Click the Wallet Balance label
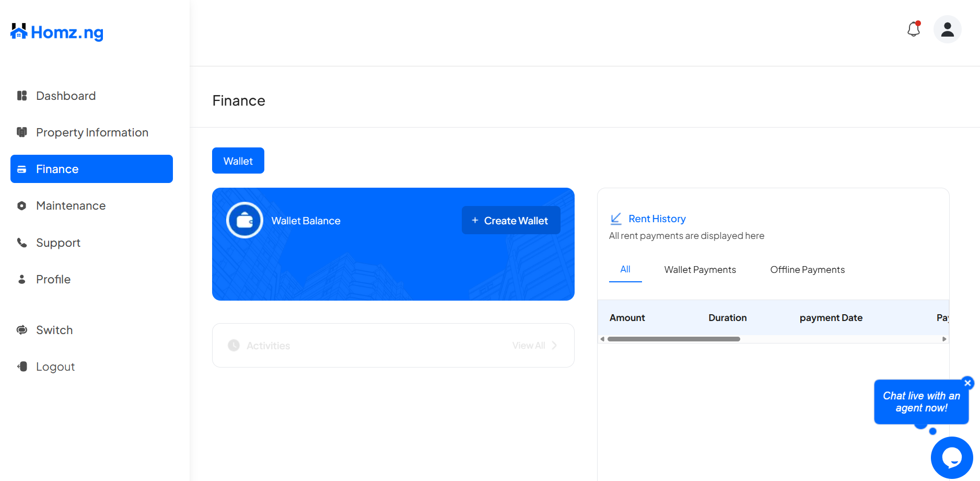 tap(306, 221)
